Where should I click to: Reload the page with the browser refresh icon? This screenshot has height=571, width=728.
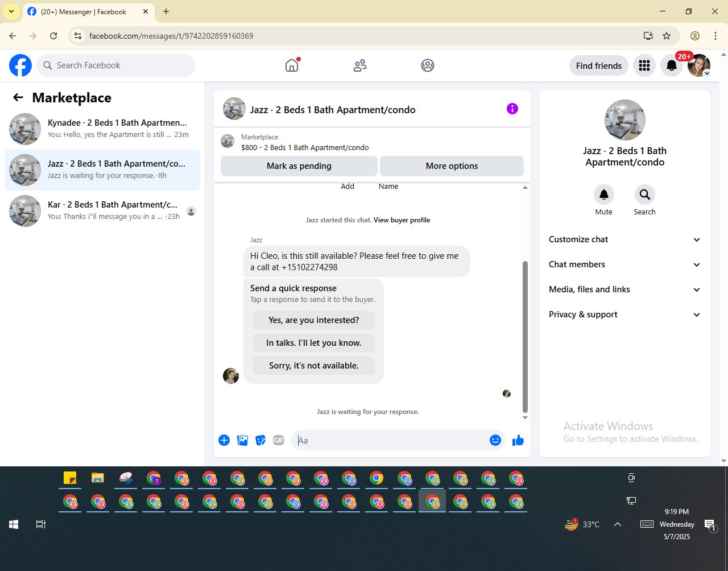(53, 36)
